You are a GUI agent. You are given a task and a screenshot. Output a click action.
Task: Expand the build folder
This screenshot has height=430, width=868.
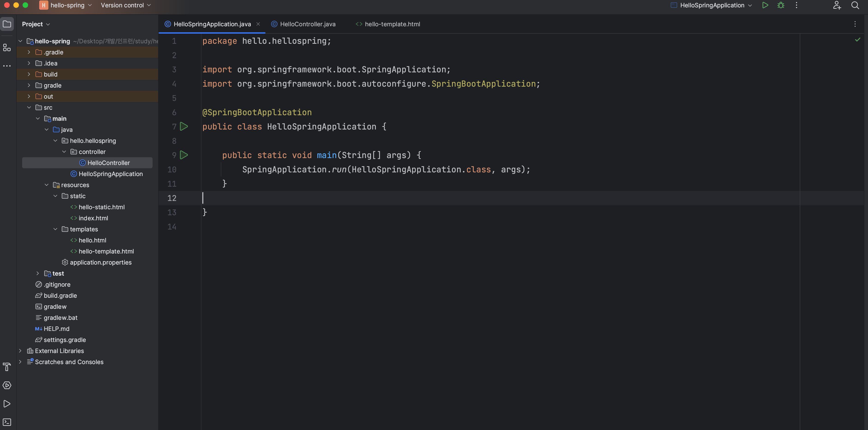pyautogui.click(x=29, y=74)
